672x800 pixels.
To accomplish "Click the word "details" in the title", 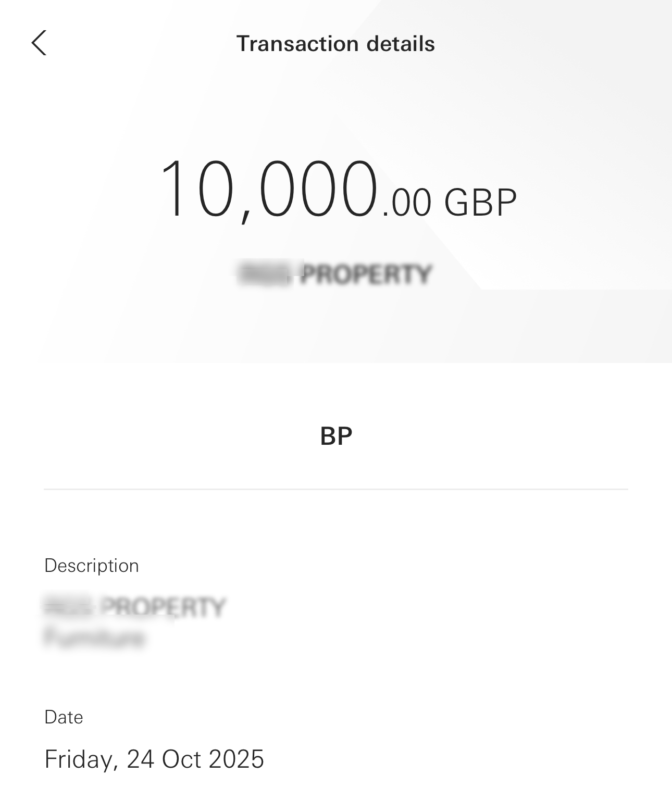I will [x=400, y=44].
